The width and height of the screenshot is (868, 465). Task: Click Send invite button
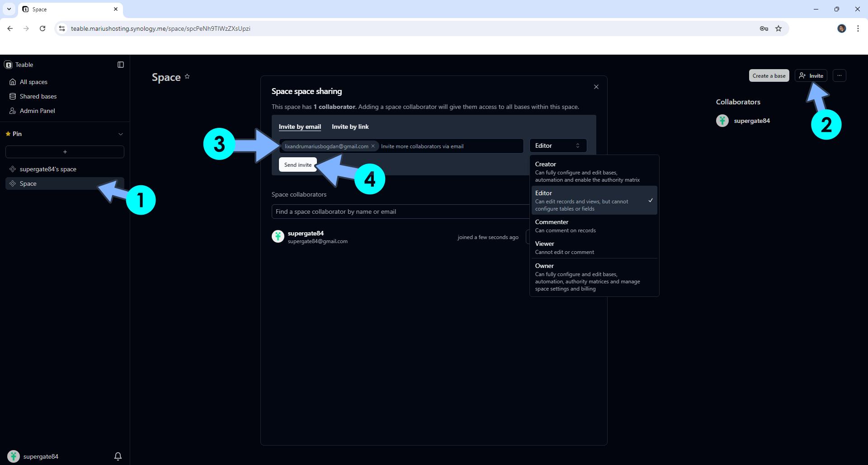tap(298, 165)
